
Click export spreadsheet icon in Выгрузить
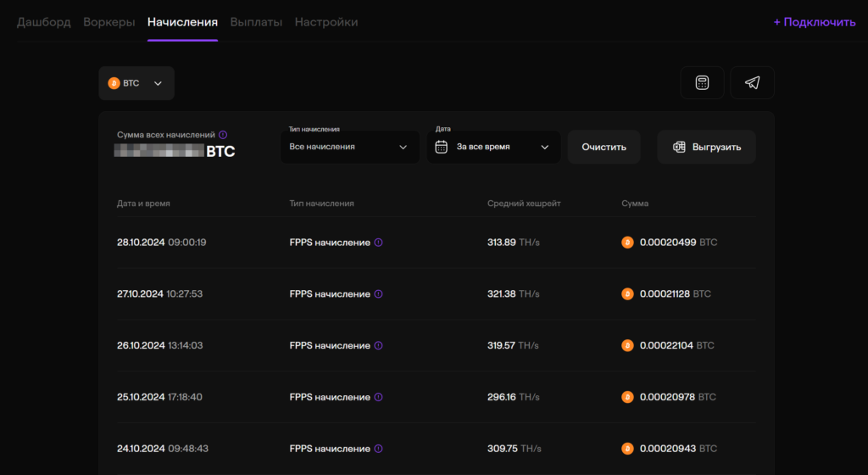coord(679,147)
